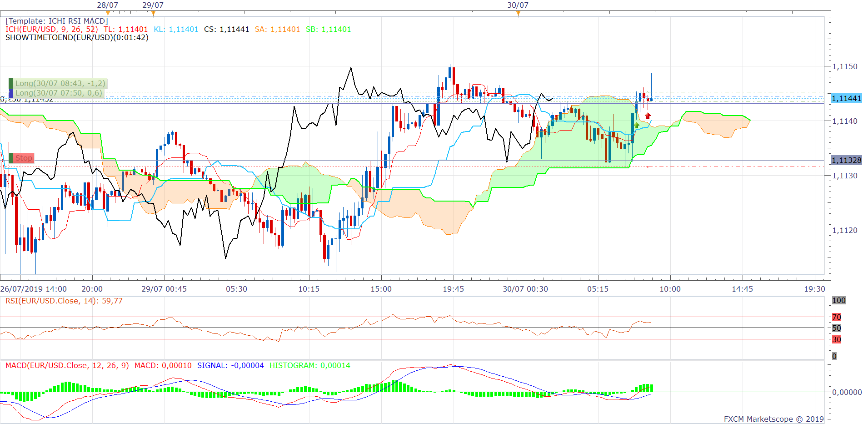This screenshot has height=424, width=868.
Task: Select the Long(30/07 08:43, -1,2) order label
Action: 60,83
